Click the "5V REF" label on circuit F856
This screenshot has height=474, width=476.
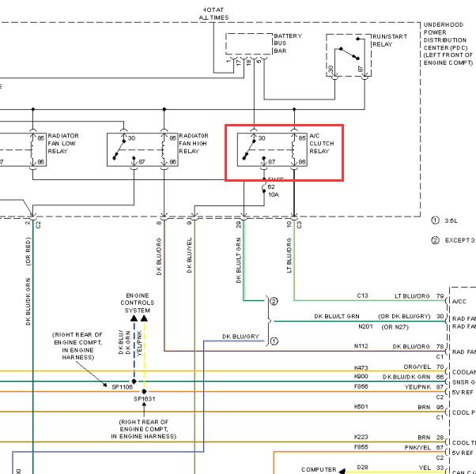pyautogui.click(x=463, y=393)
